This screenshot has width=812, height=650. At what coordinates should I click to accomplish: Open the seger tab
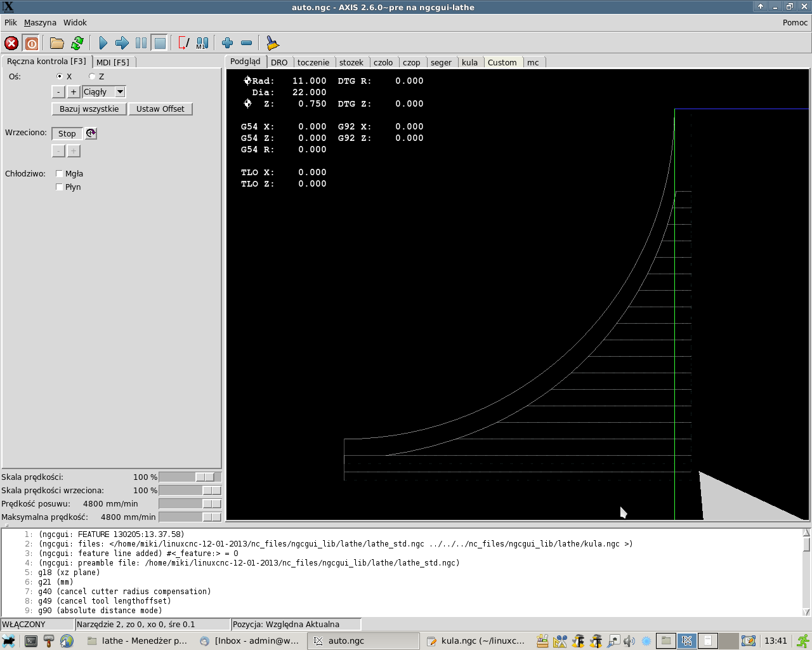pos(441,62)
